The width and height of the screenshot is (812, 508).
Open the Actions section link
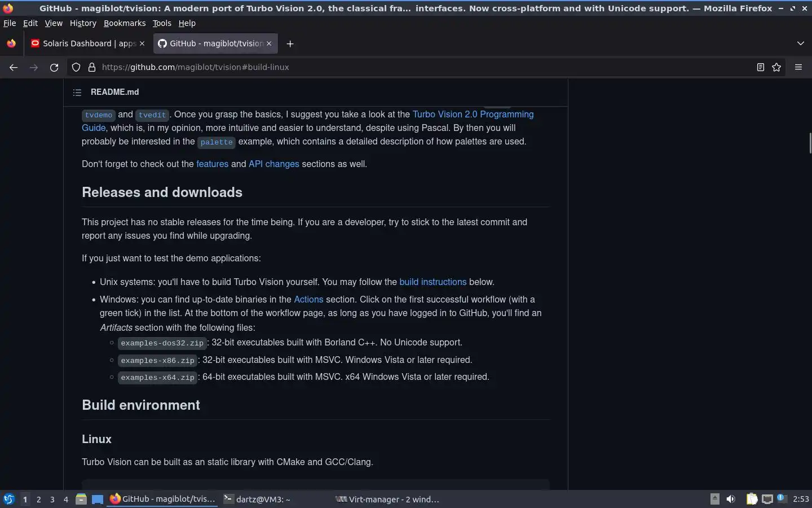[x=308, y=300]
